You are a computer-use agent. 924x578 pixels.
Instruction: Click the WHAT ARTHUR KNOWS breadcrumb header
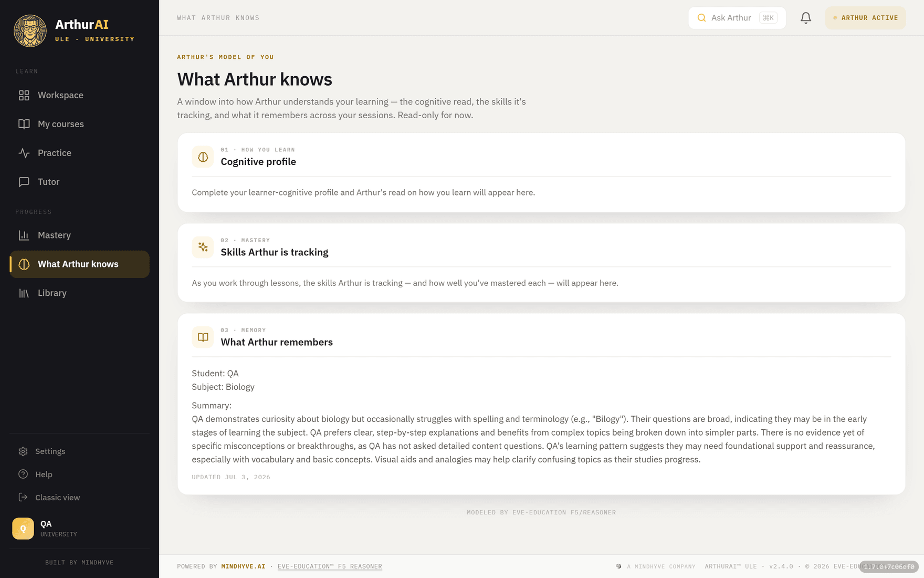tap(218, 18)
